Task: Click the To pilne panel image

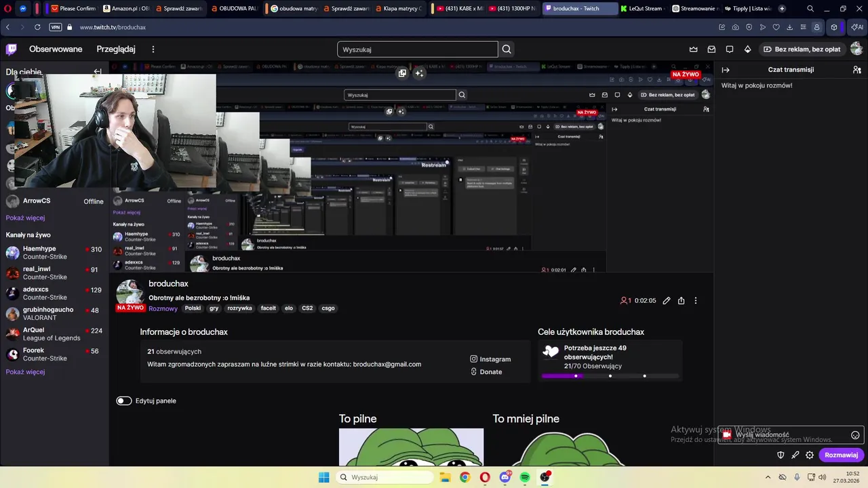Action: click(411, 447)
